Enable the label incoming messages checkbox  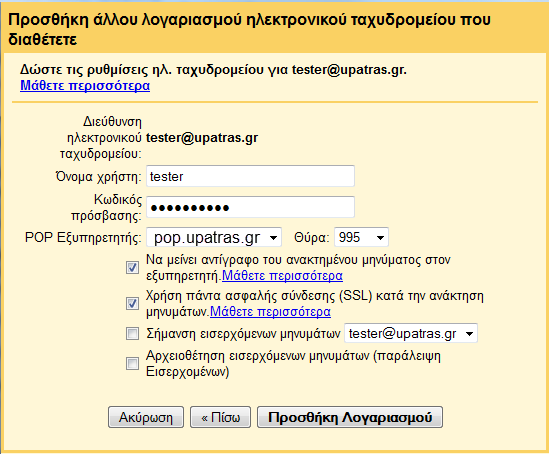(x=132, y=334)
